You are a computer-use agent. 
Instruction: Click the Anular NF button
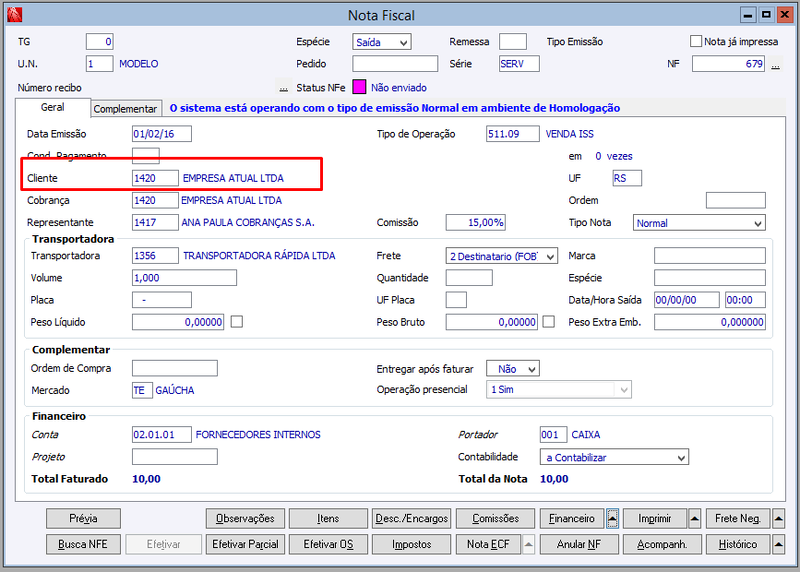[579, 544]
